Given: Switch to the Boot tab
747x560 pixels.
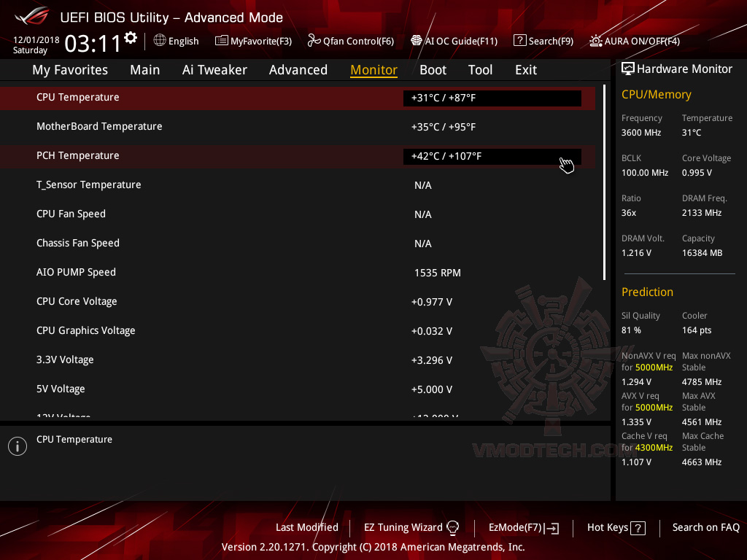Looking at the screenshot, I should pyautogui.click(x=433, y=69).
